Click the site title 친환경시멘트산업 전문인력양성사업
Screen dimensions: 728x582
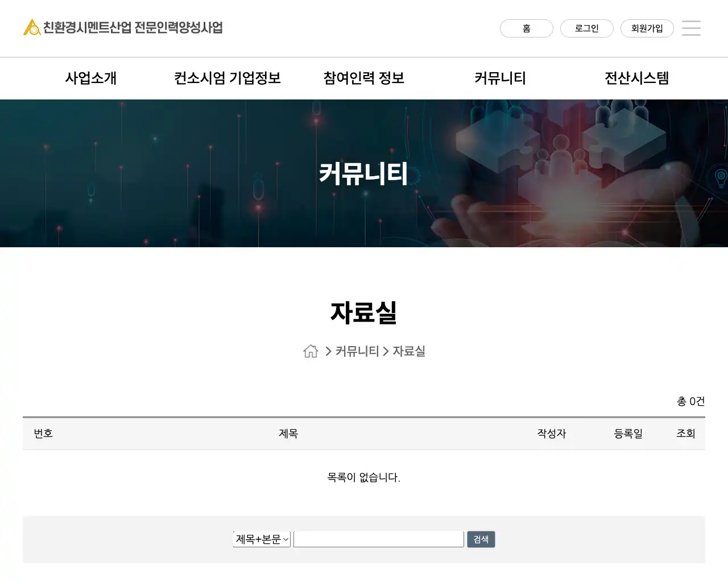(x=133, y=27)
